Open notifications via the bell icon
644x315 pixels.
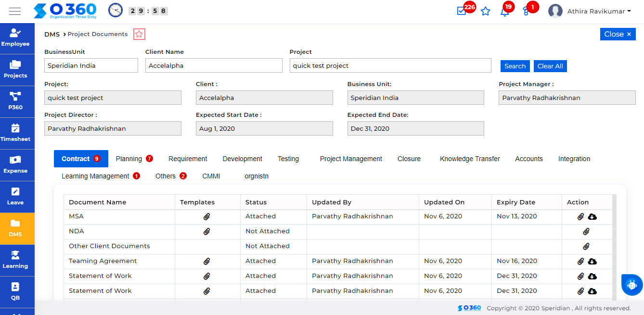pos(505,11)
